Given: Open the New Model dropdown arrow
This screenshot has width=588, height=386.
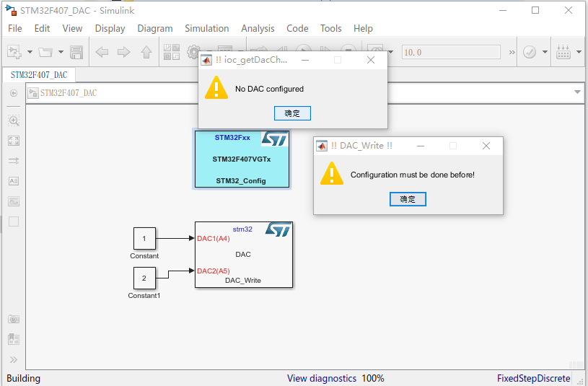Looking at the screenshot, I should click(30, 52).
